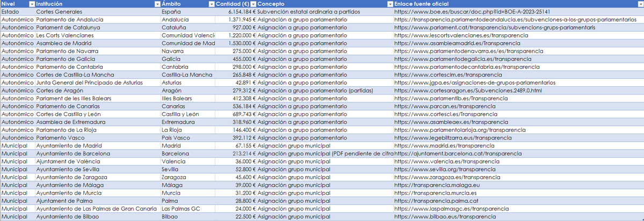Screen dimensions: 644x221
Task: Click the 1.530.000 € amount cell
Action: 236,43
